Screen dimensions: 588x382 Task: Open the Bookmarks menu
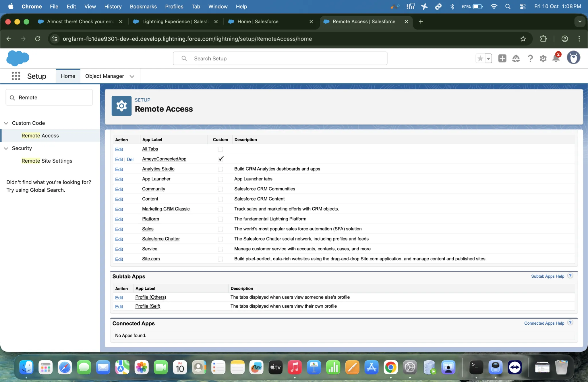point(143,6)
